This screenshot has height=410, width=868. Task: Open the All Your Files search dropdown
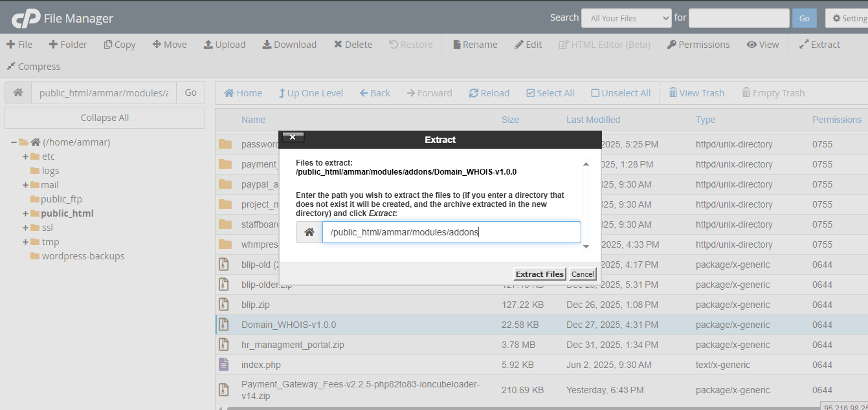coord(626,18)
